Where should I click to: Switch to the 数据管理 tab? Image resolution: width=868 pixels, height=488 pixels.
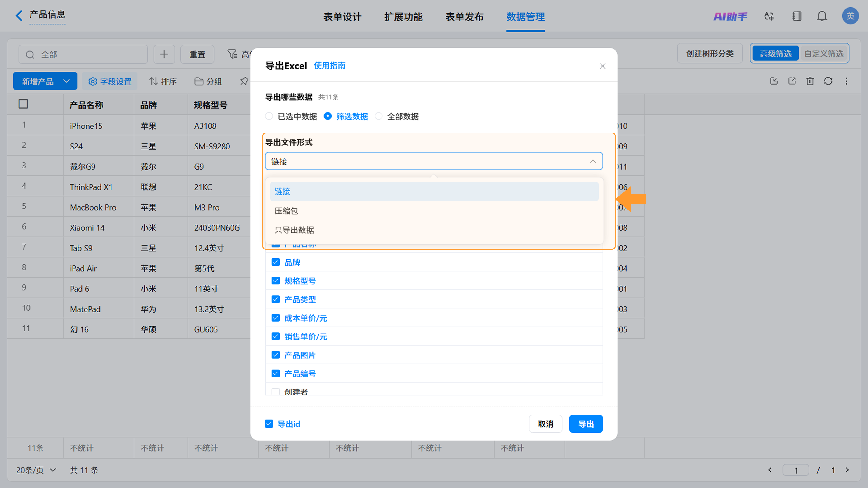525,17
